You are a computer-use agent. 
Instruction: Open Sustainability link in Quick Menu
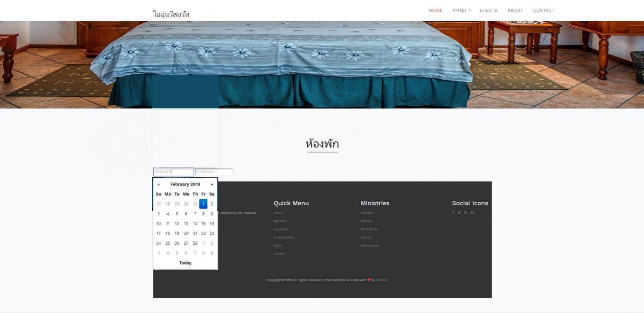284,238
